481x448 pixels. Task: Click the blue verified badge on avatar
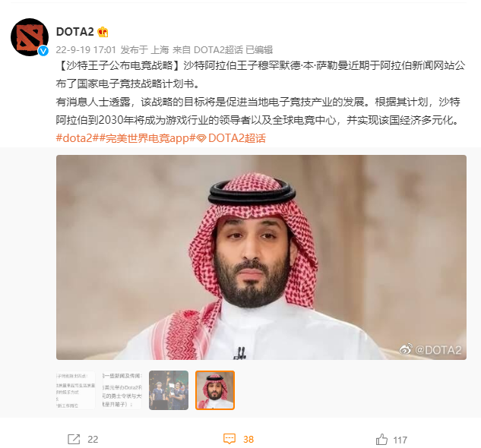(43, 51)
